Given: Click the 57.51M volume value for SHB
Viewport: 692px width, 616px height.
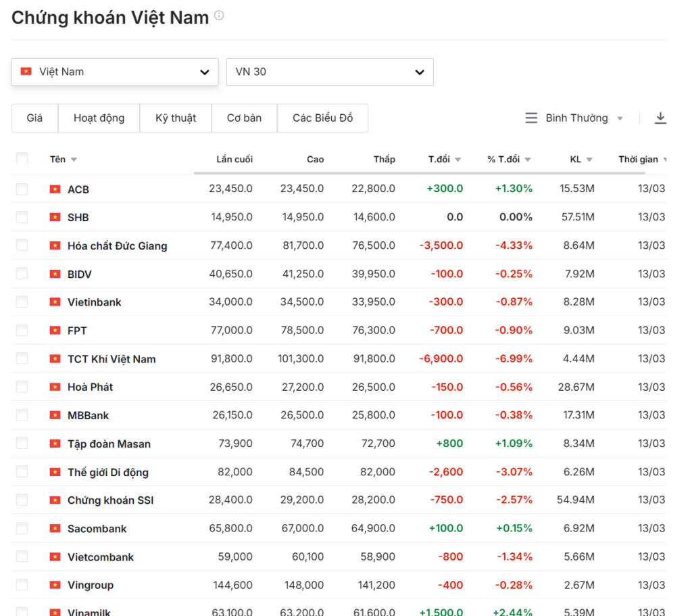Looking at the screenshot, I should click(x=578, y=217).
